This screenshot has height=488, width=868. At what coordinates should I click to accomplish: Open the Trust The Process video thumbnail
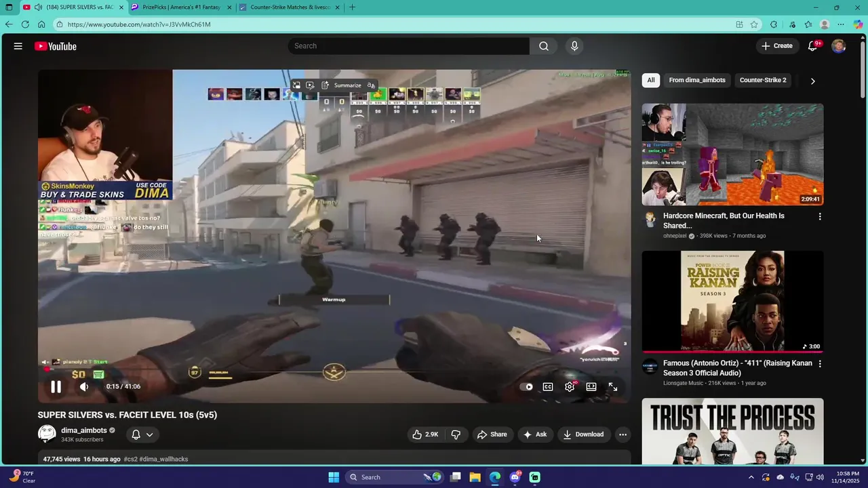732,431
